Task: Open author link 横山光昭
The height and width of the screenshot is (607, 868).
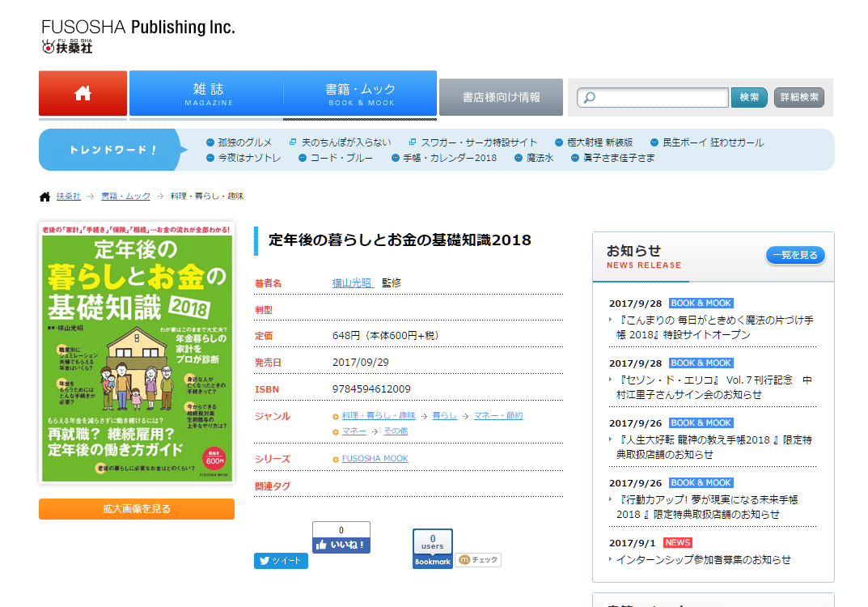Action: coord(353,283)
